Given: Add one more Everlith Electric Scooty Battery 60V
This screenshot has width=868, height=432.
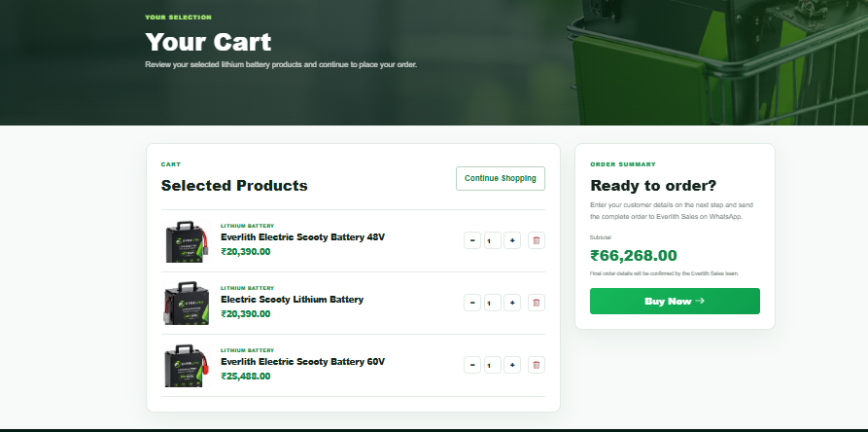Looking at the screenshot, I should tap(512, 365).
